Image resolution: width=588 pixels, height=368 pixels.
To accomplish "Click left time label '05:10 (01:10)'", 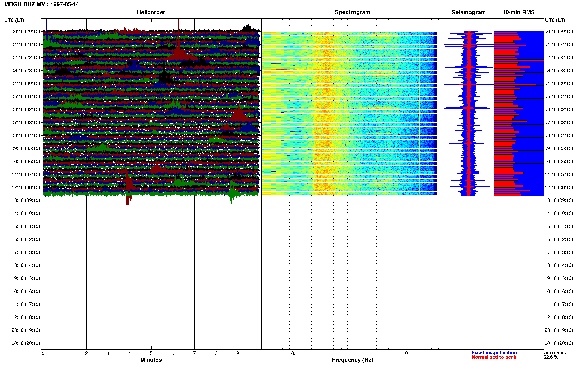I will pyautogui.click(x=26, y=96).
